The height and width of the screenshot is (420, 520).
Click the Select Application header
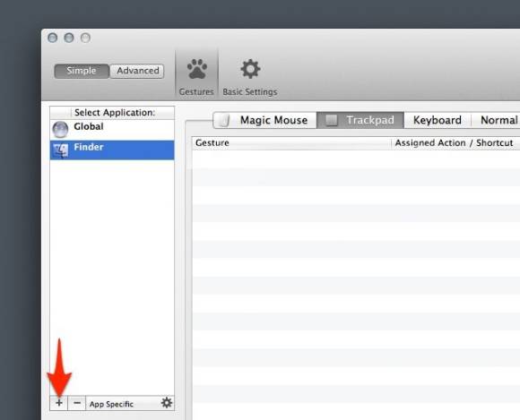[x=115, y=113]
